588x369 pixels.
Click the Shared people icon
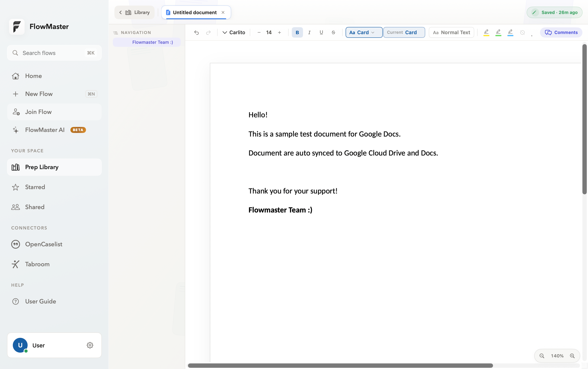15,207
